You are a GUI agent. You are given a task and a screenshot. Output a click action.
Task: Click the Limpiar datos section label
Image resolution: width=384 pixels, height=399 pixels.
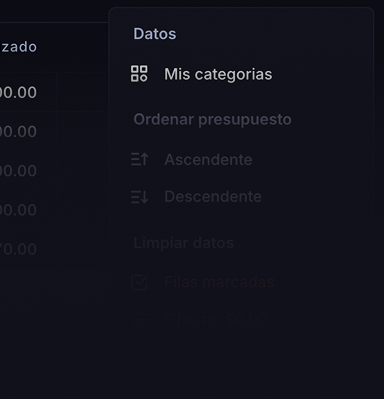183,243
